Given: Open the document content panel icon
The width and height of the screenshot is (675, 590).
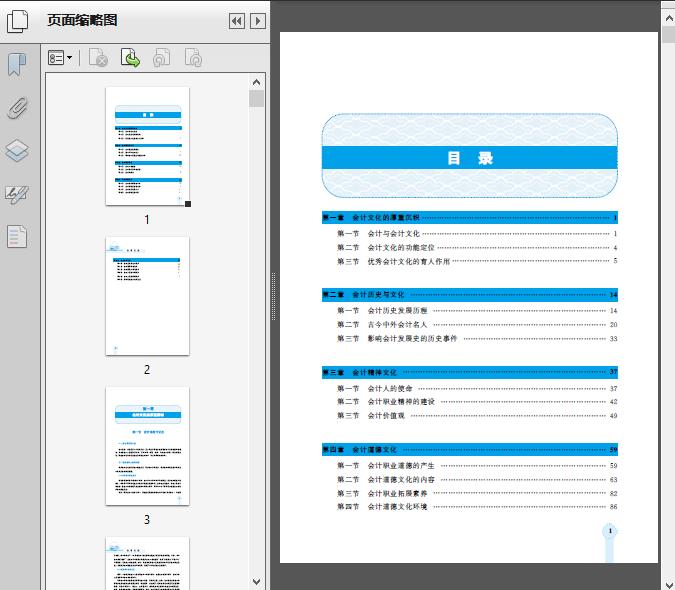Looking at the screenshot, I should (18, 237).
